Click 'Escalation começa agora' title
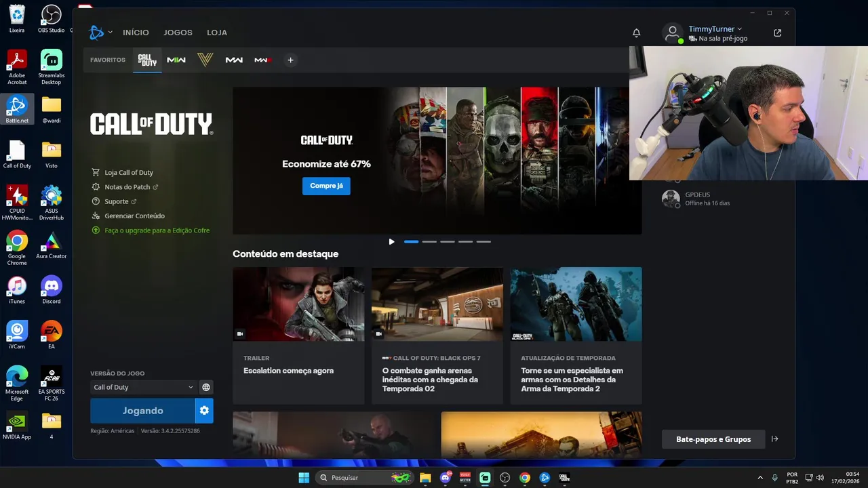The width and height of the screenshot is (868, 488). [288, 371]
